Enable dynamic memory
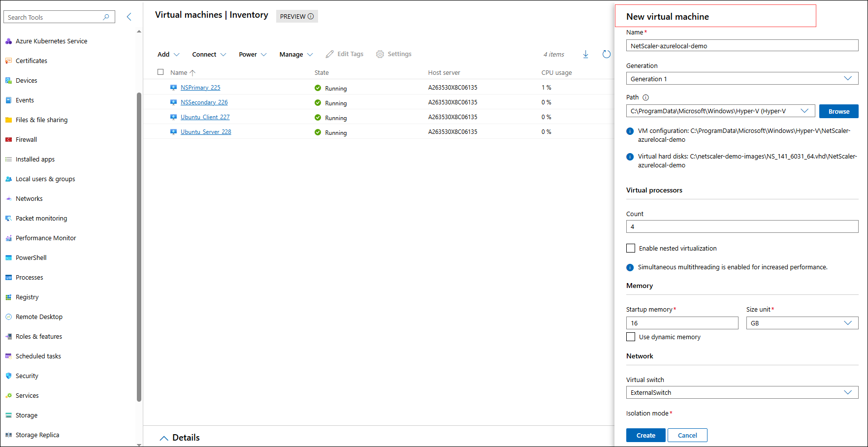Screen dimensions: 868x447 pyautogui.click(x=631, y=337)
